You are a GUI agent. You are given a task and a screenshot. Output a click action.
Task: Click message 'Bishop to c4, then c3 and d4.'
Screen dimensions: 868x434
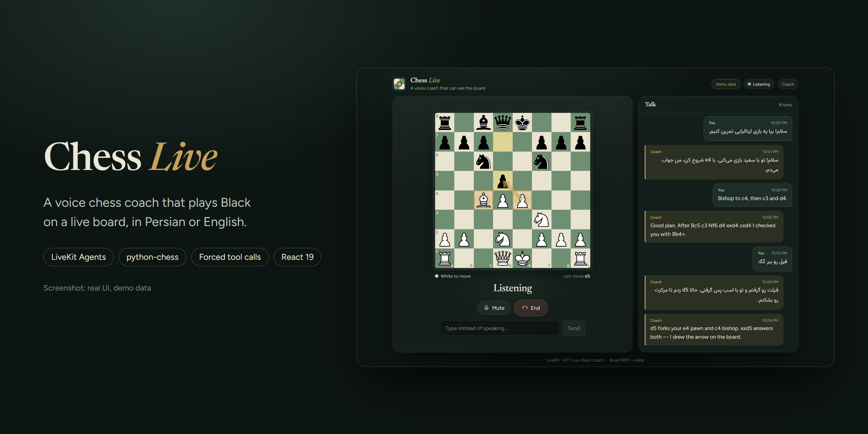[752, 195]
